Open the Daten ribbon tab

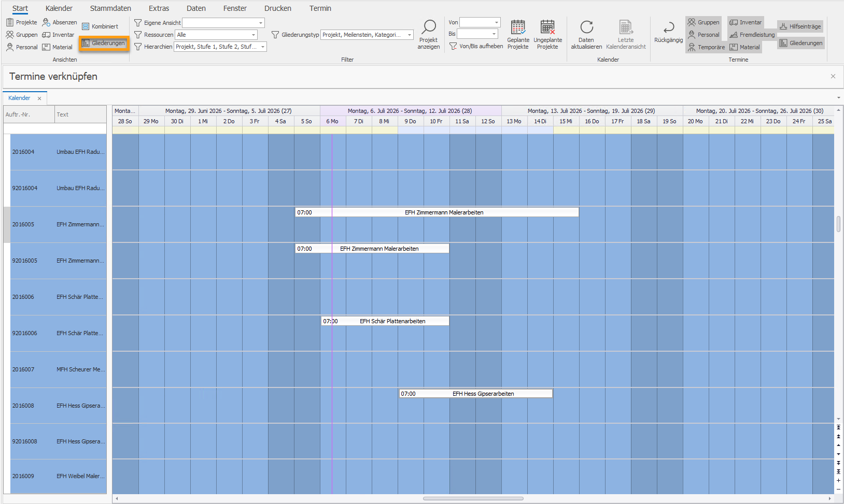[196, 8]
